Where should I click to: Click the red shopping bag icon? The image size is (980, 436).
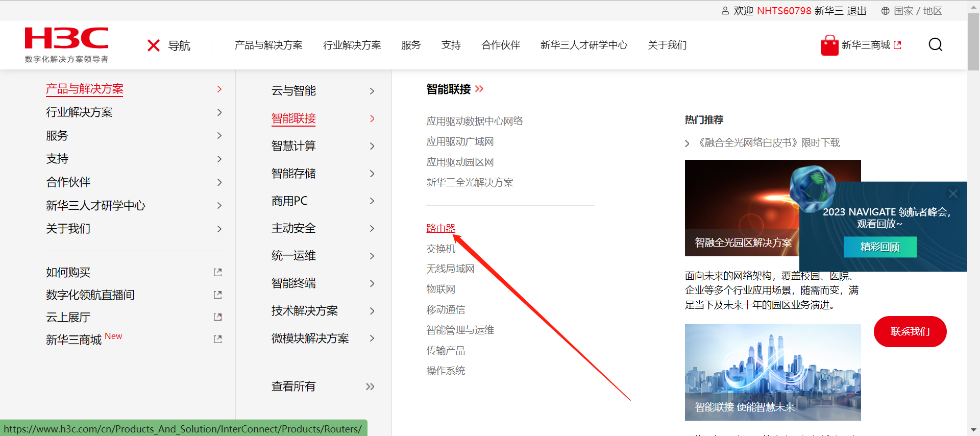tap(829, 45)
